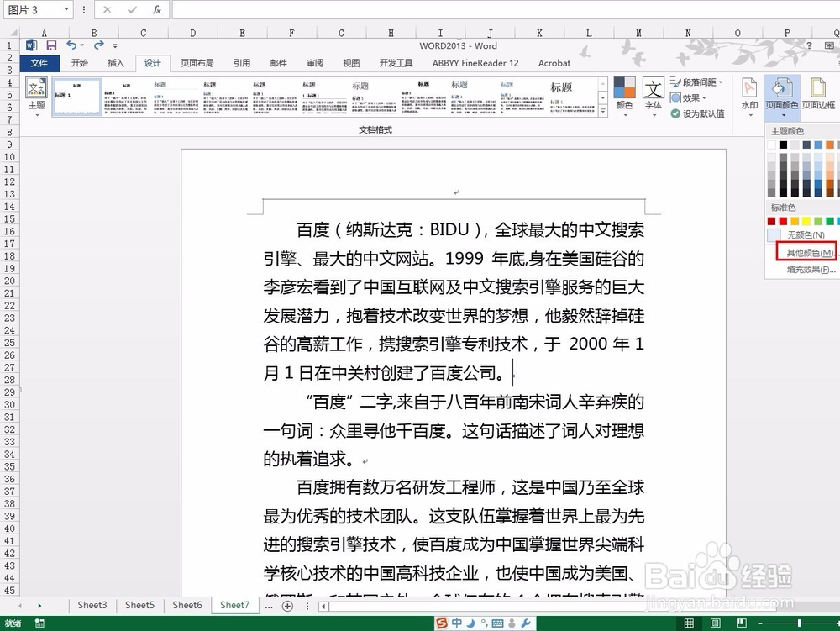Click the Word help question mark
The image size is (840, 631).
pos(810,45)
